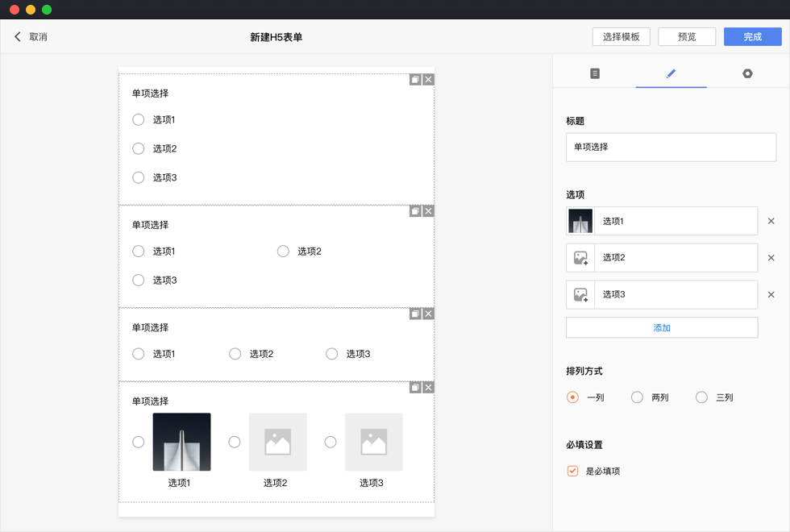Delete the first 单项选择 block
Screen dimensions: 790x532
428,80
